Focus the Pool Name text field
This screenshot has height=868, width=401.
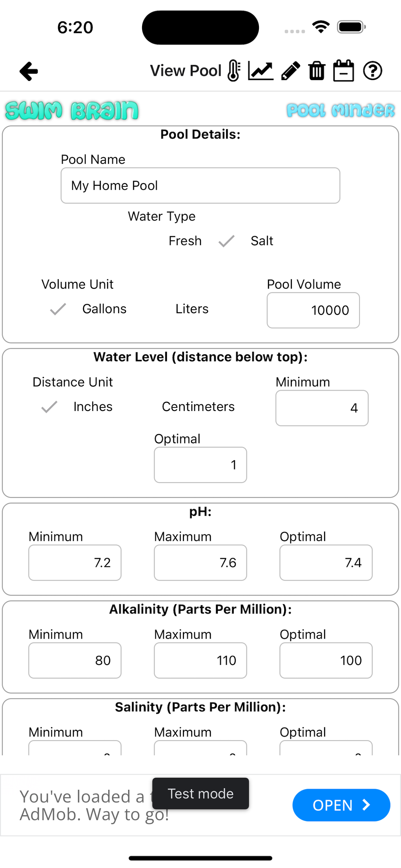pos(200,186)
